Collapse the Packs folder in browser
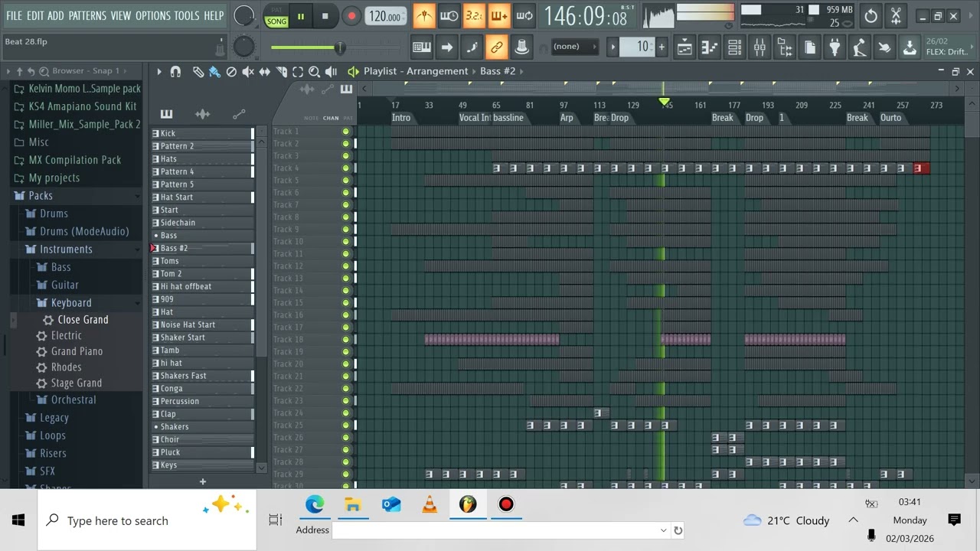 (x=41, y=196)
